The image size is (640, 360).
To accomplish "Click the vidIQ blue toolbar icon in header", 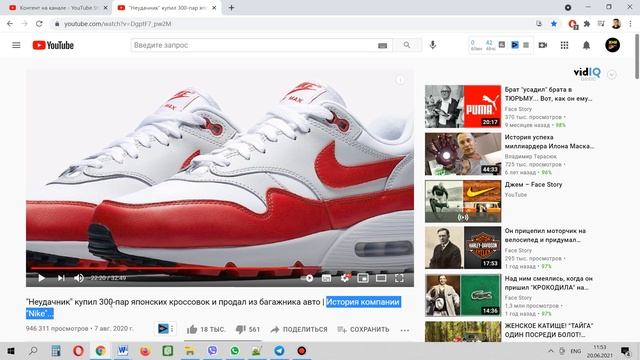I will point(515,45).
